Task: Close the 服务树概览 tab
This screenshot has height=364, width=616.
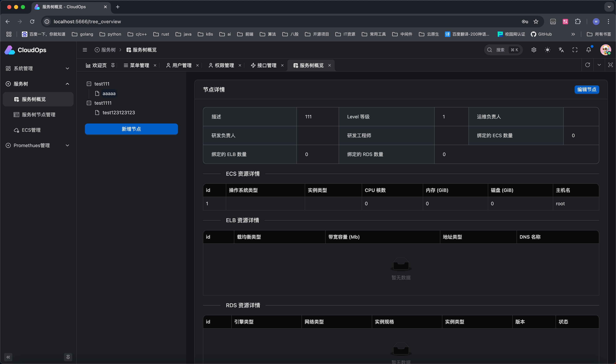Action: click(x=329, y=65)
